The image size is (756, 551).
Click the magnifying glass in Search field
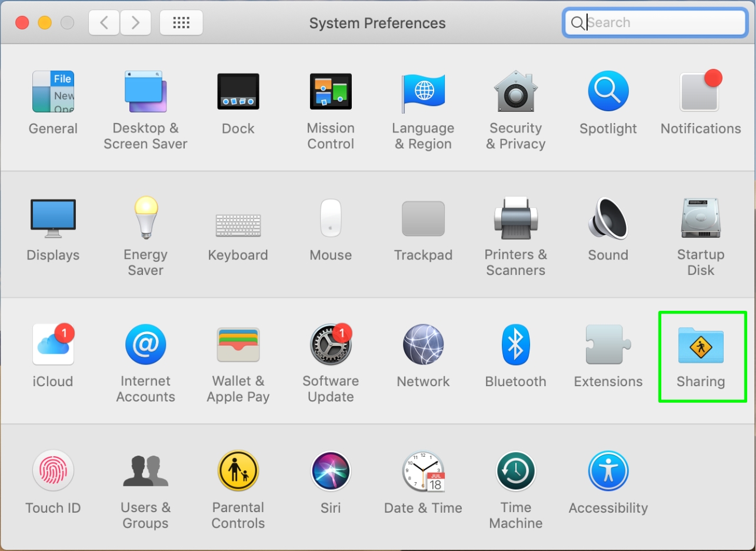(578, 23)
